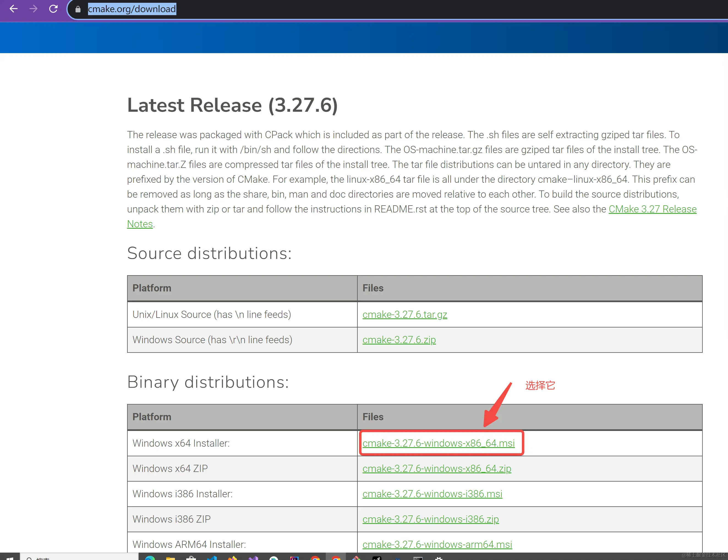Download cmake-3.27.6.zip Windows source
The height and width of the screenshot is (560, 728).
click(399, 340)
